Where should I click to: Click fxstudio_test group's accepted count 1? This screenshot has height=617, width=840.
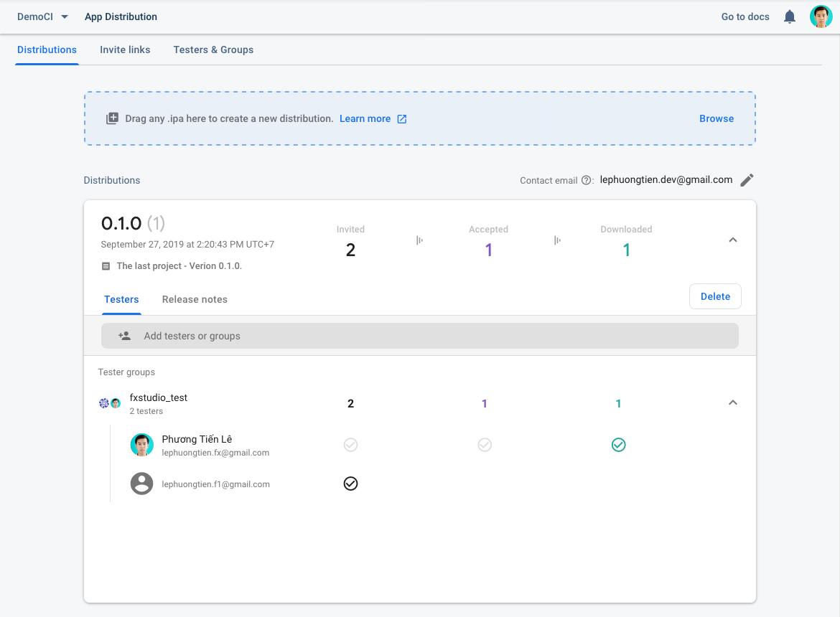(x=485, y=403)
